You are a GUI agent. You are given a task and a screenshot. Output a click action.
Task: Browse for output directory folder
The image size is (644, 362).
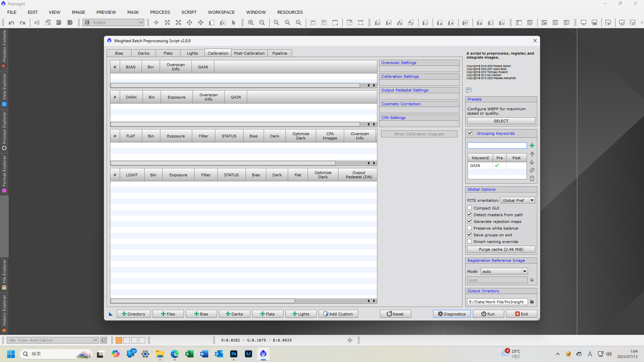pyautogui.click(x=532, y=302)
